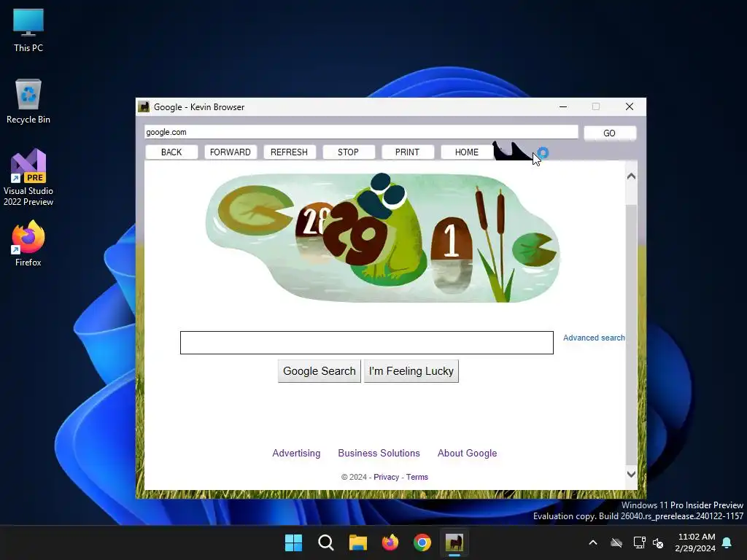Open the Business Solutions link
747x560 pixels.
(x=379, y=453)
